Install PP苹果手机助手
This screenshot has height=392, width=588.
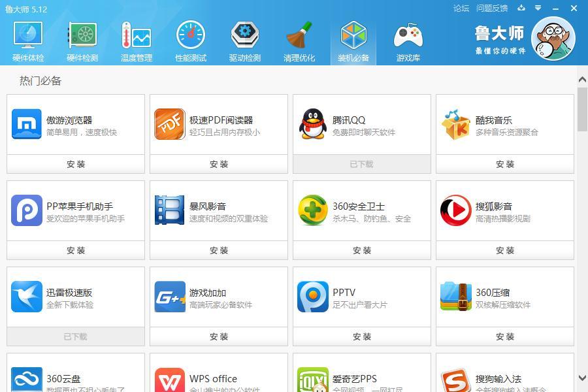point(76,250)
